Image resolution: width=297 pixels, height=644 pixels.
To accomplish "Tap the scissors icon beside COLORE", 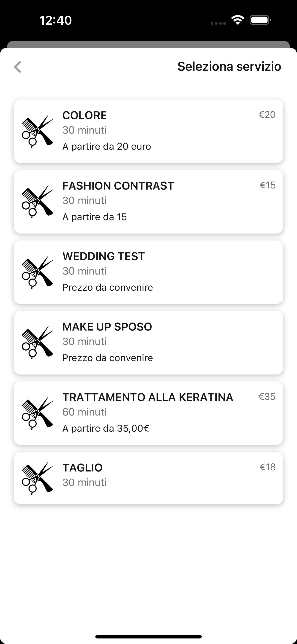I will tap(37, 131).
